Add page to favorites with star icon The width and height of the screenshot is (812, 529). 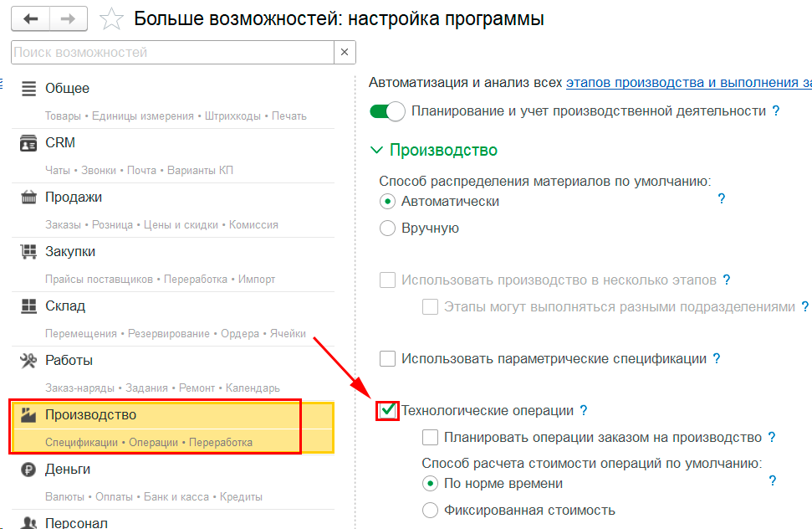[111, 19]
